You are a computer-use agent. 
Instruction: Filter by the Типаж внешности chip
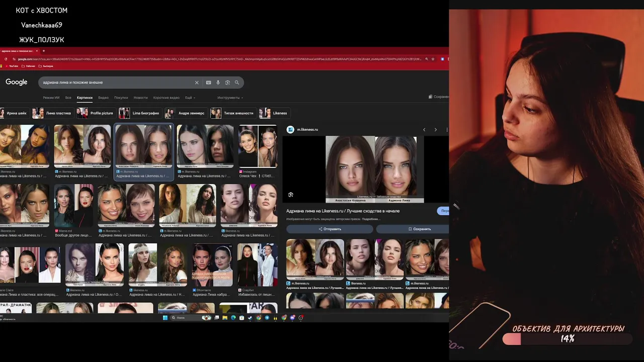[232, 113]
